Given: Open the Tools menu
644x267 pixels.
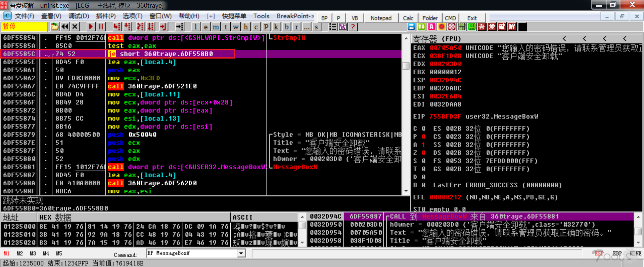Looking at the screenshot, I should 261,16.
